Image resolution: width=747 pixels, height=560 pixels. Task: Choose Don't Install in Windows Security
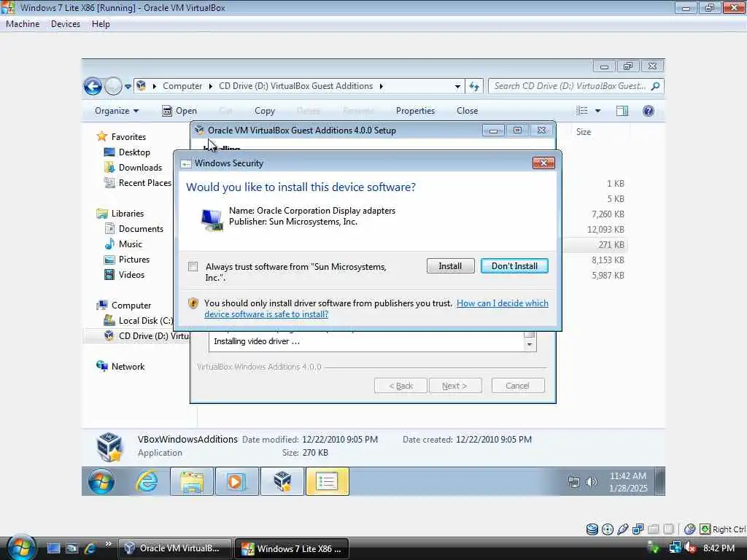click(514, 265)
